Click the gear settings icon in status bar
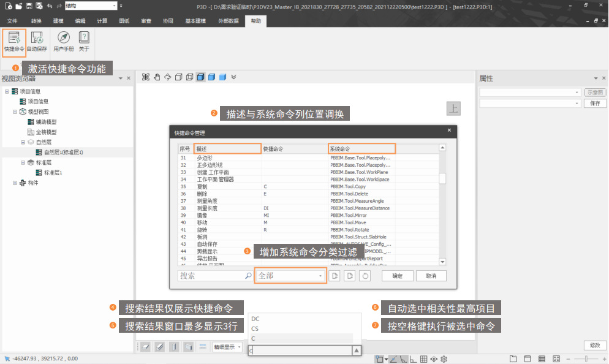609x364 pixels. click(x=444, y=358)
